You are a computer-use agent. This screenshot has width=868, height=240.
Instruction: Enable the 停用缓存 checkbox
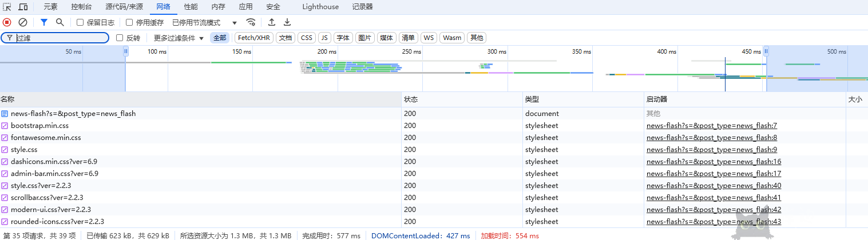pyautogui.click(x=129, y=22)
